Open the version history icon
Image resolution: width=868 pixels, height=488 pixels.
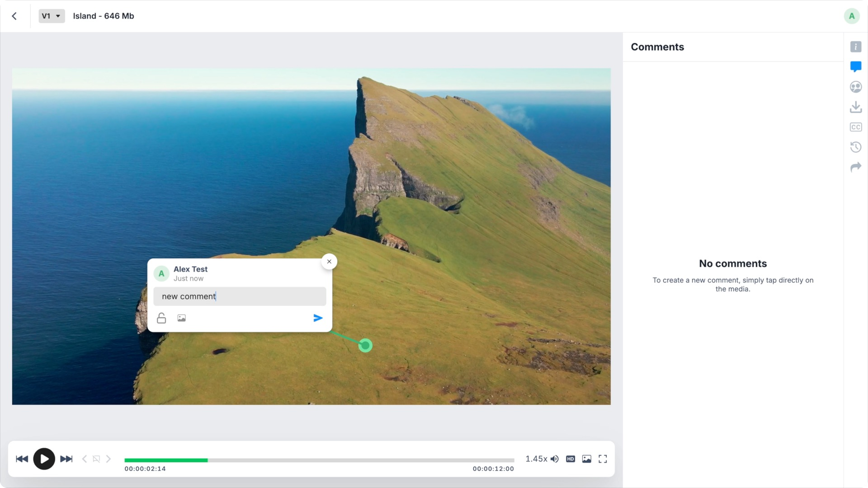pos(855,147)
